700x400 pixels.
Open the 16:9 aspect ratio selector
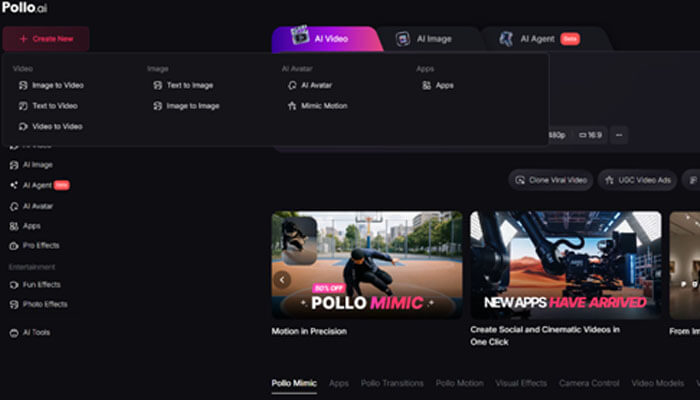coord(590,135)
